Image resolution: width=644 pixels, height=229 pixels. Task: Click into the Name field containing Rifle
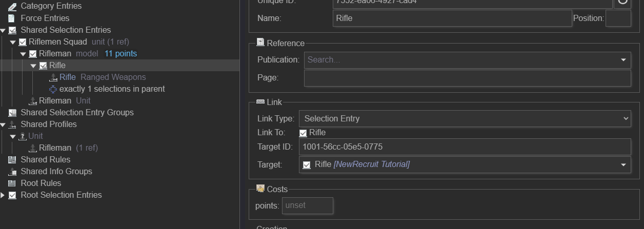tap(452, 18)
